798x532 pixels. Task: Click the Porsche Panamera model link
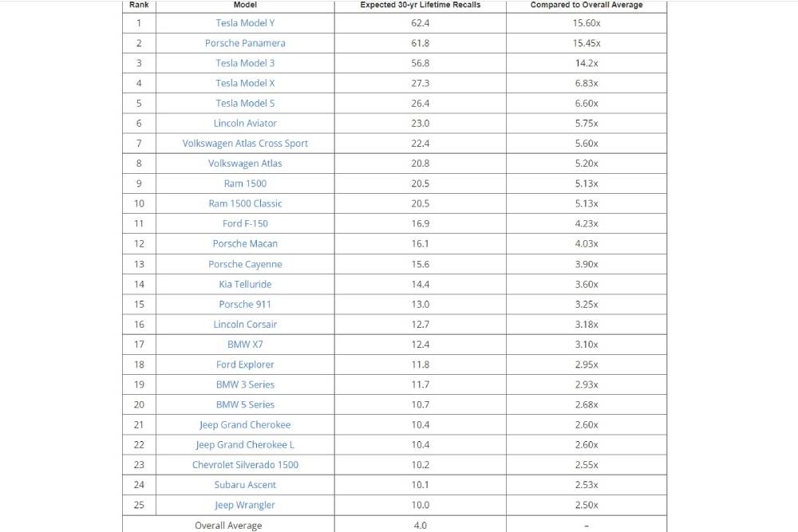point(245,43)
